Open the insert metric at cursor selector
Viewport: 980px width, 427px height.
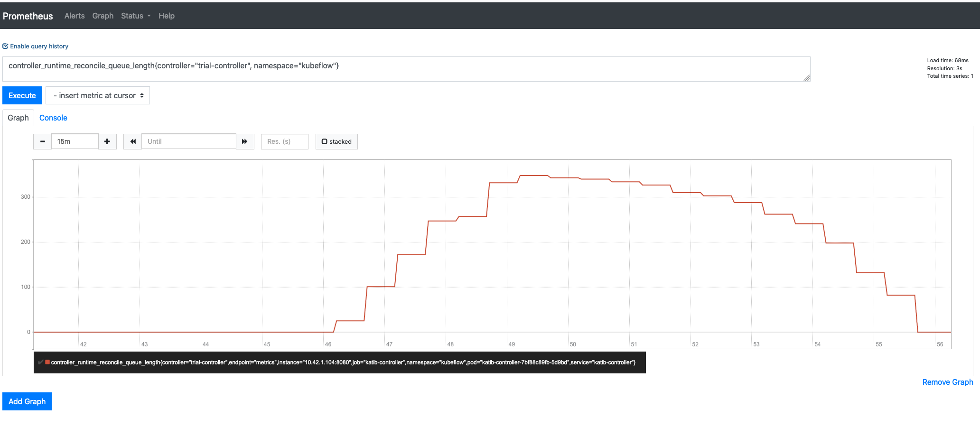coord(97,95)
